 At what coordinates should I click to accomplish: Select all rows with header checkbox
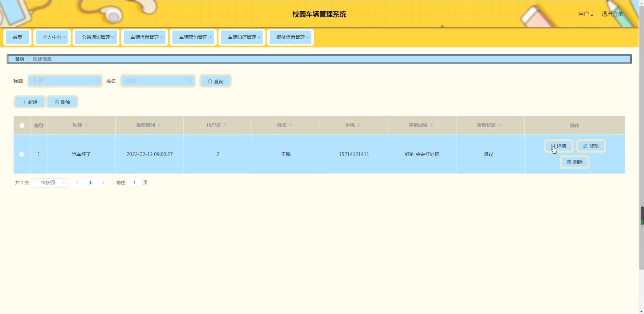coord(22,125)
